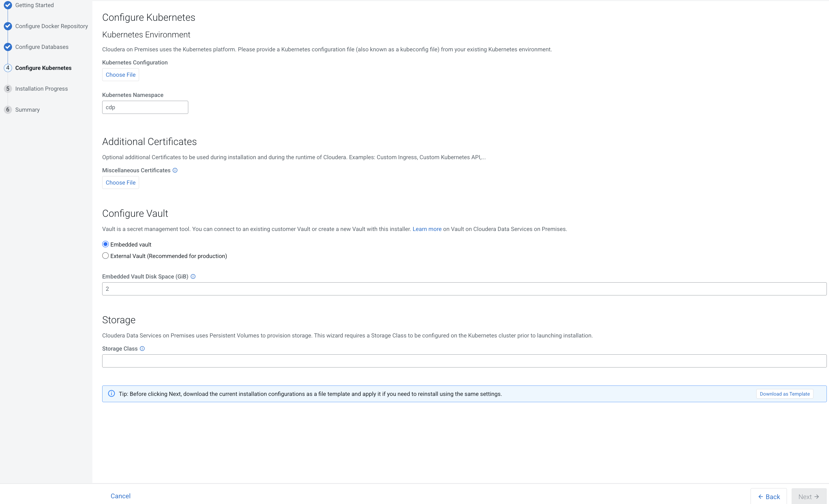
Task: Choose file for Miscellaneous Certificates
Action: 120,183
